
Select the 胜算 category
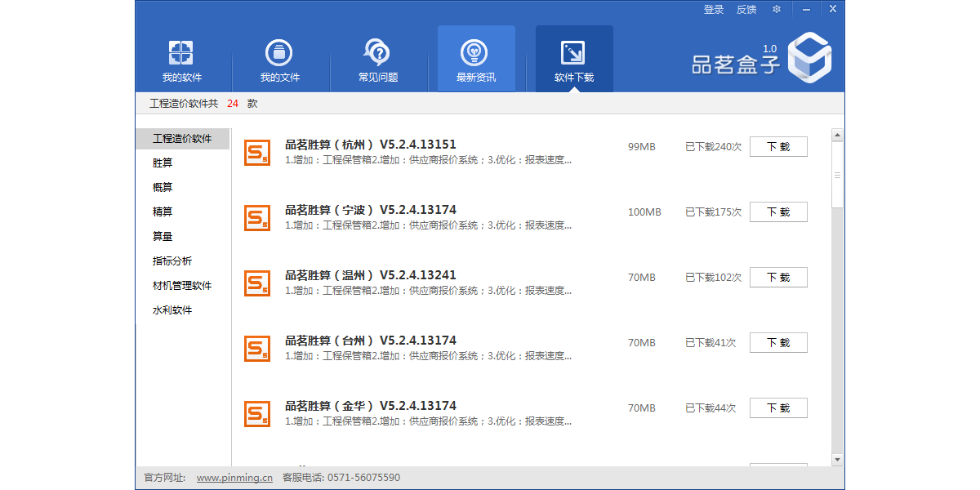(x=163, y=163)
